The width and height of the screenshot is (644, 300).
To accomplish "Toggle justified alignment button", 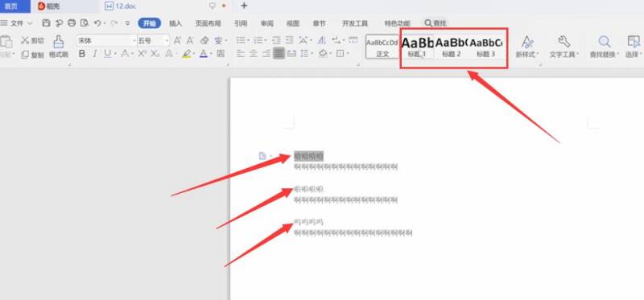I will (279, 53).
